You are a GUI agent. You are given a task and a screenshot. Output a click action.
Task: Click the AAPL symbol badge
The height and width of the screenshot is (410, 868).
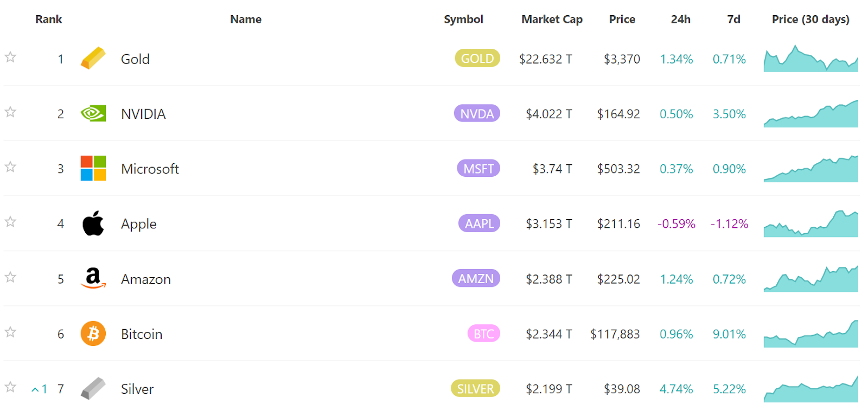point(479,223)
